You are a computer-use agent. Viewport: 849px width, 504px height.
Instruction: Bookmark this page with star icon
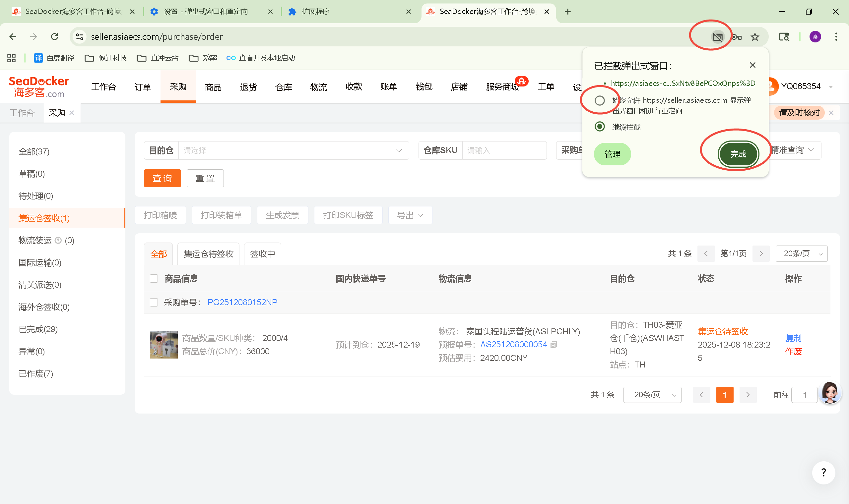[755, 37]
